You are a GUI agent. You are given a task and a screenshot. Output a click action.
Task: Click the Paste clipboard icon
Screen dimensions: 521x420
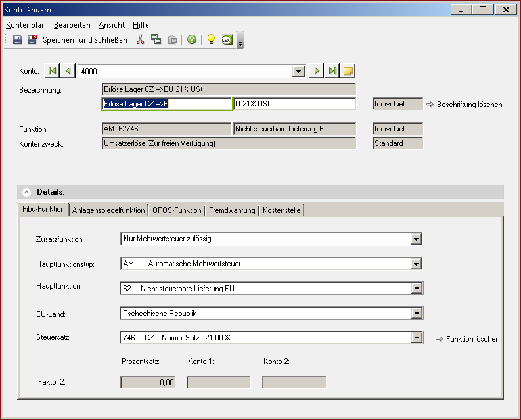[172, 39]
